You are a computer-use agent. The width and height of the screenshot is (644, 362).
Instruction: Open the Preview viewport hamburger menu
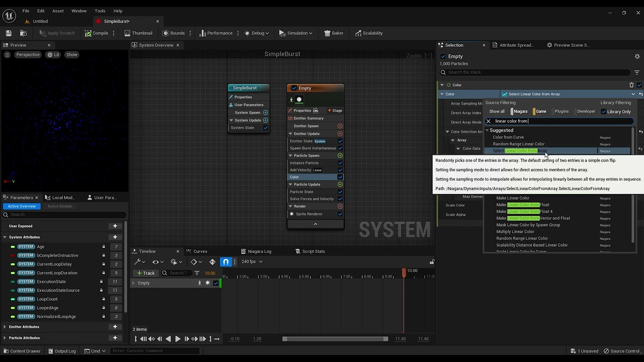[x=7, y=55]
